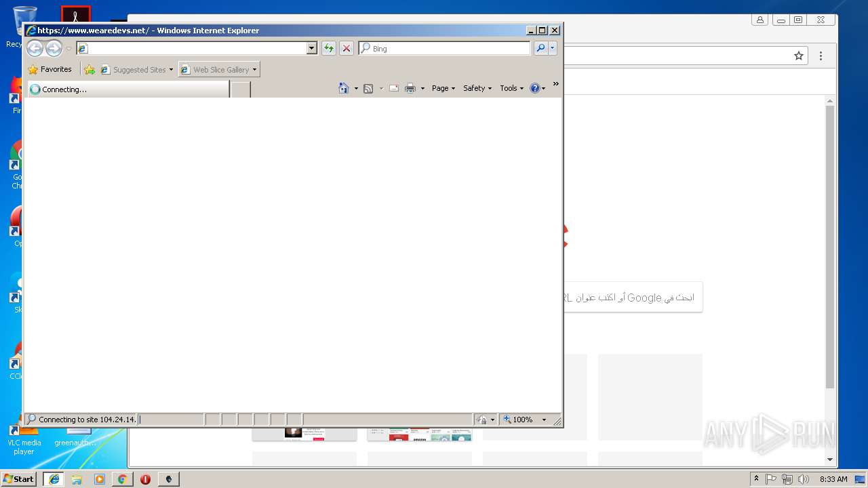The image size is (868, 488).
Task: Expand Home button dropdown arrow
Action: tap(356, 89)
